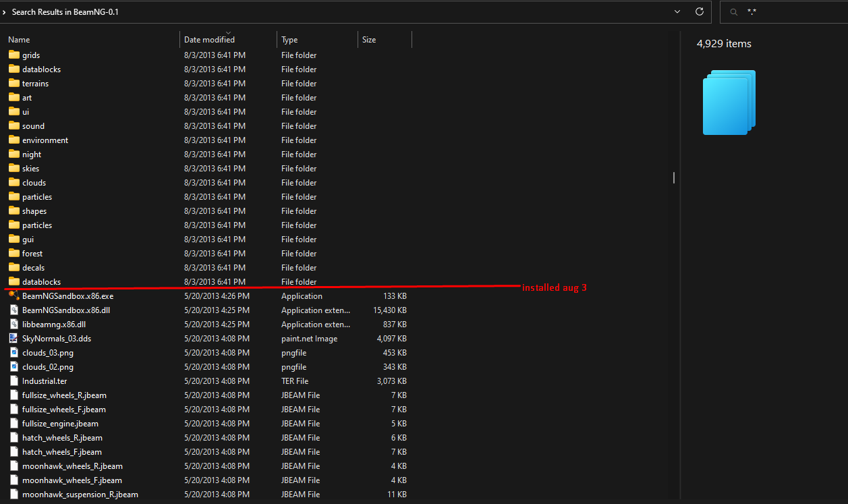This screenshot has width=848, height=504.
Task: Select the ui folder icon
Action: 14,111
